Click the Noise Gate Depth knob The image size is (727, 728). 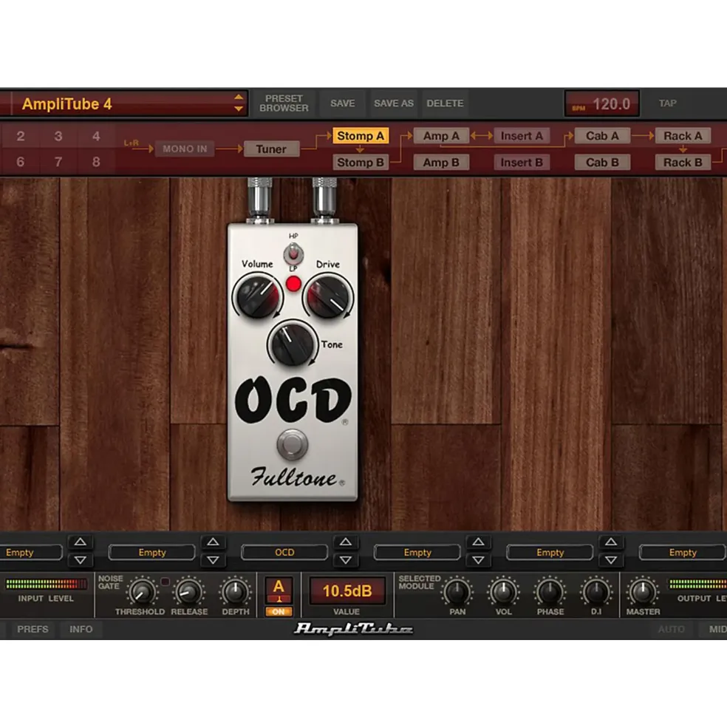point(236,592)
